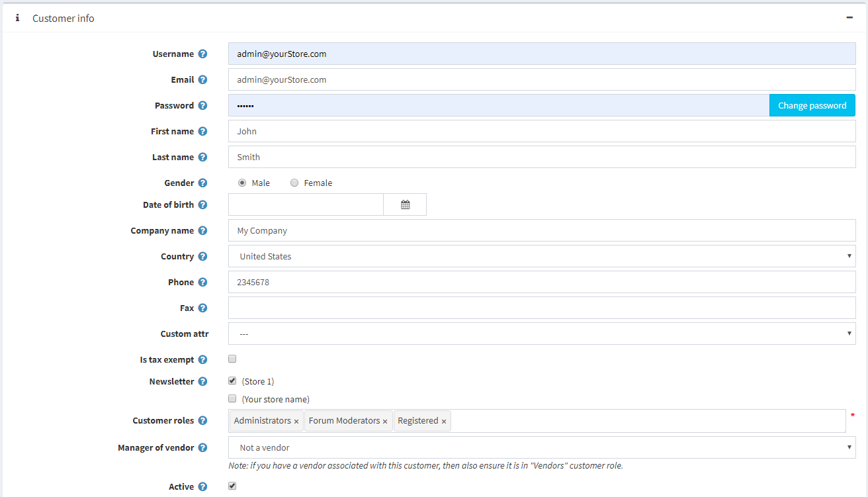
Task: Click the help icon next to Company name
Action: click(x=202, y=231)
